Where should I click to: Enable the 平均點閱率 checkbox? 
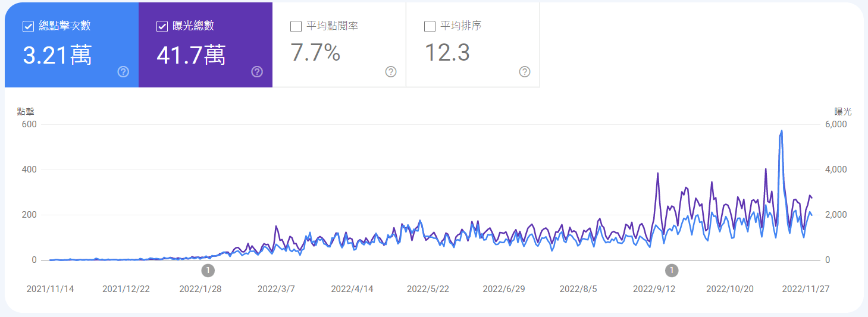(x=296, y=26)
